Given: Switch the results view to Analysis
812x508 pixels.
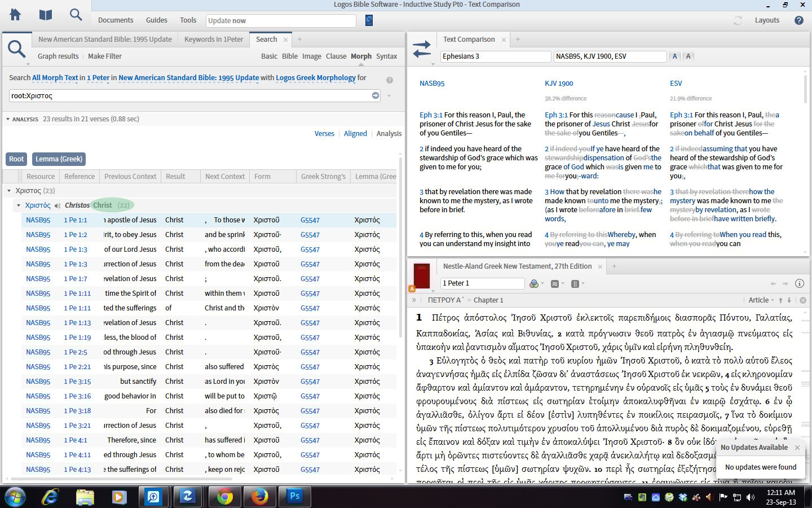Looking at the screenshot, I should [x=389, y=134].
